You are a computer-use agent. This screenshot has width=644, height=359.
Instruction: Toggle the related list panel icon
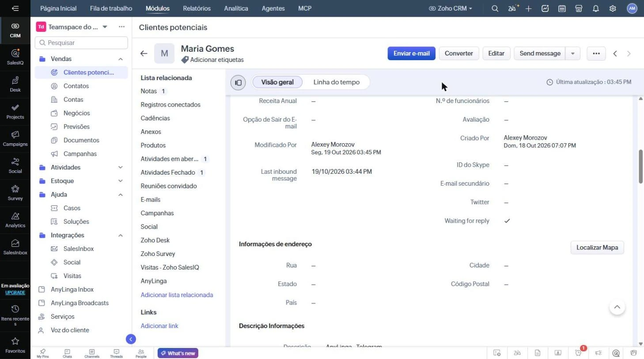238,82
